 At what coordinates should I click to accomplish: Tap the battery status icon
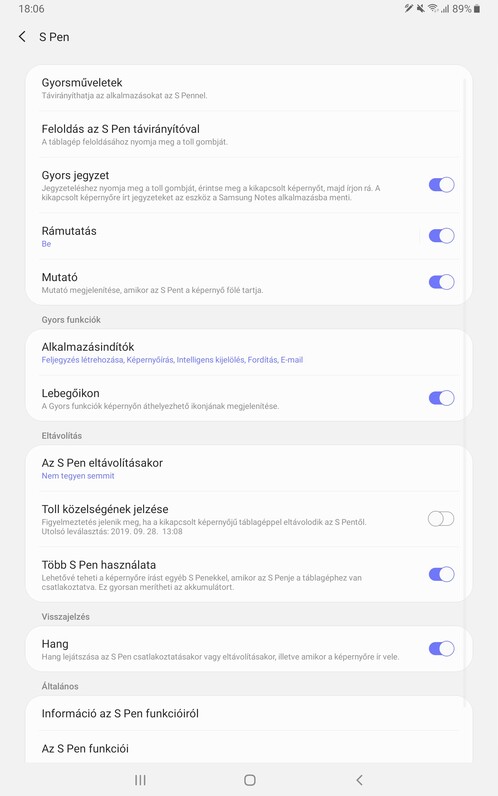click(x=477, y=9)
